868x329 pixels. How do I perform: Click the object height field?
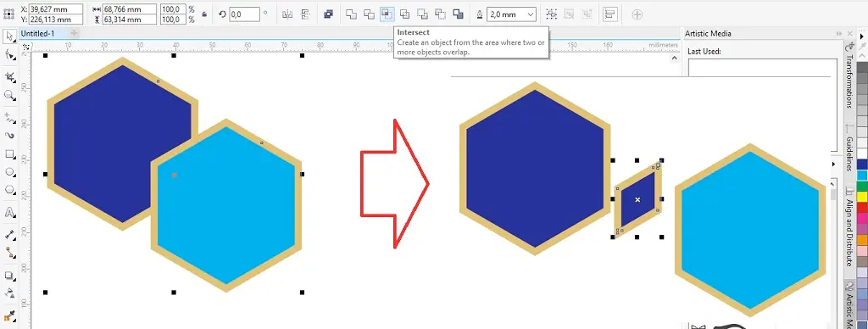130,20
